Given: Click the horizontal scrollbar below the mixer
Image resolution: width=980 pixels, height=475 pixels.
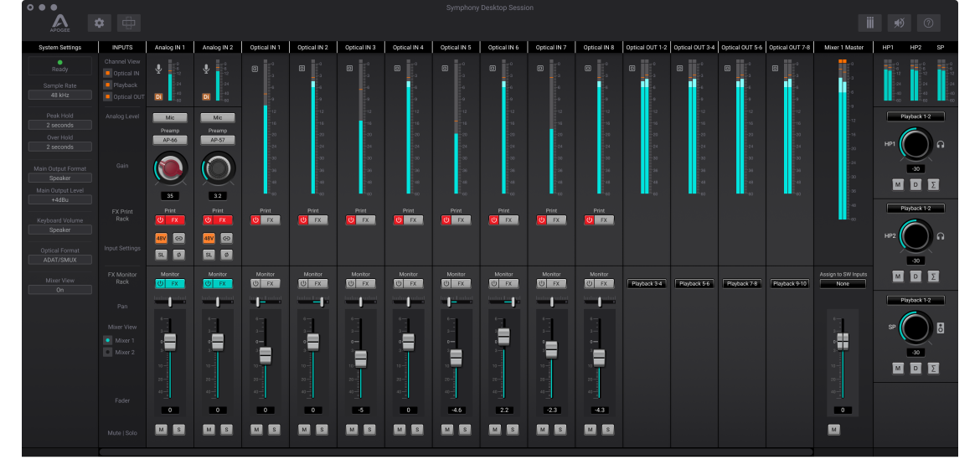Looking at the screenshot, I should point(456,452).
